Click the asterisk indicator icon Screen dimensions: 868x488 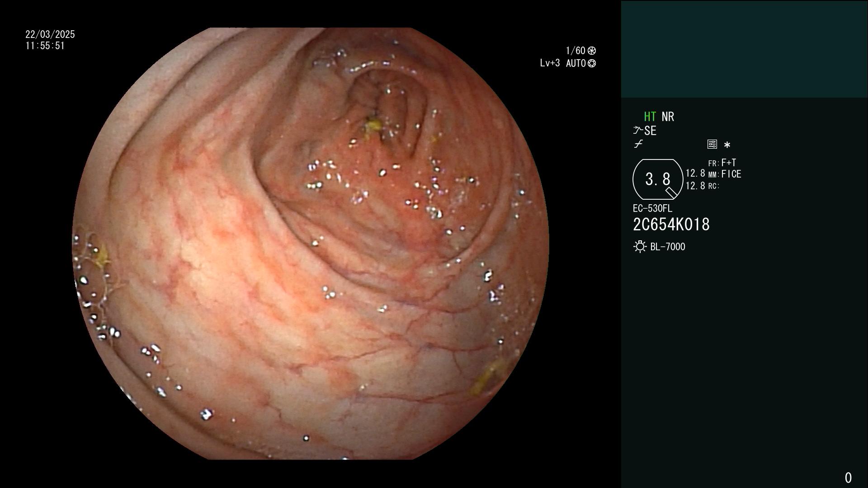tap(727, 145)
